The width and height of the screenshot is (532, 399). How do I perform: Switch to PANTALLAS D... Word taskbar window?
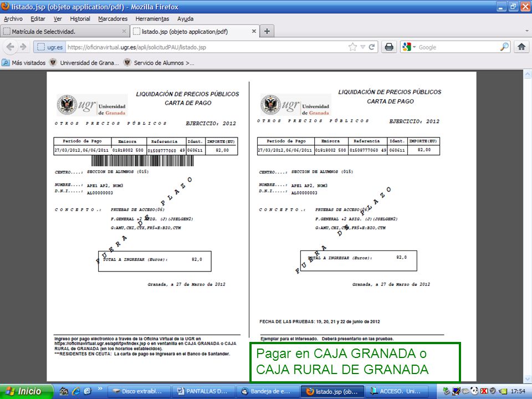[203, 391]
